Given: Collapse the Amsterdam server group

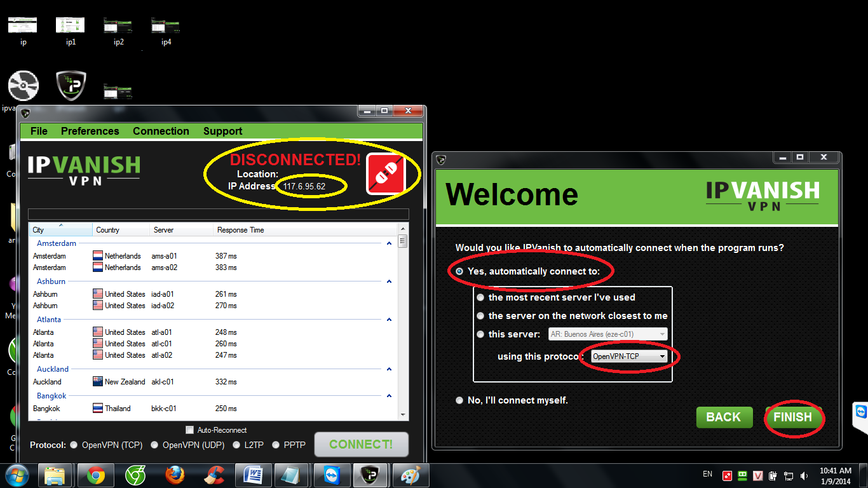Looking at the screenshot, I should (x=390, y=243).
